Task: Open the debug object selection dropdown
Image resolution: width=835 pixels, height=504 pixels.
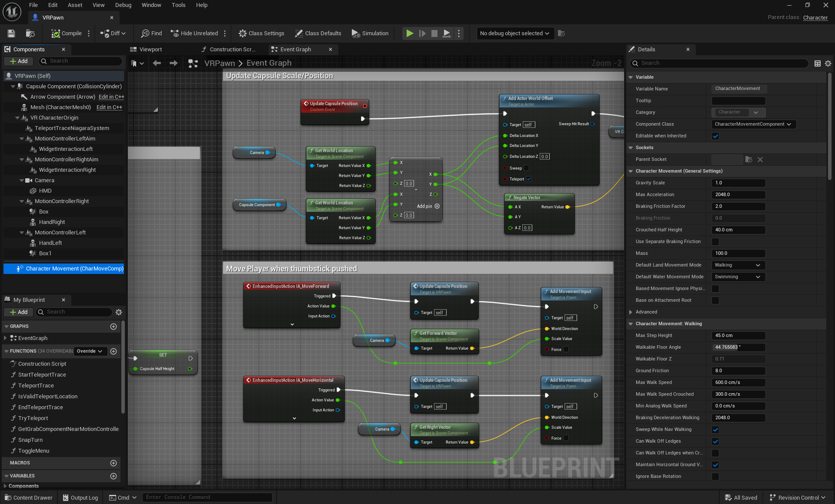Action: [x=514, y=33]
